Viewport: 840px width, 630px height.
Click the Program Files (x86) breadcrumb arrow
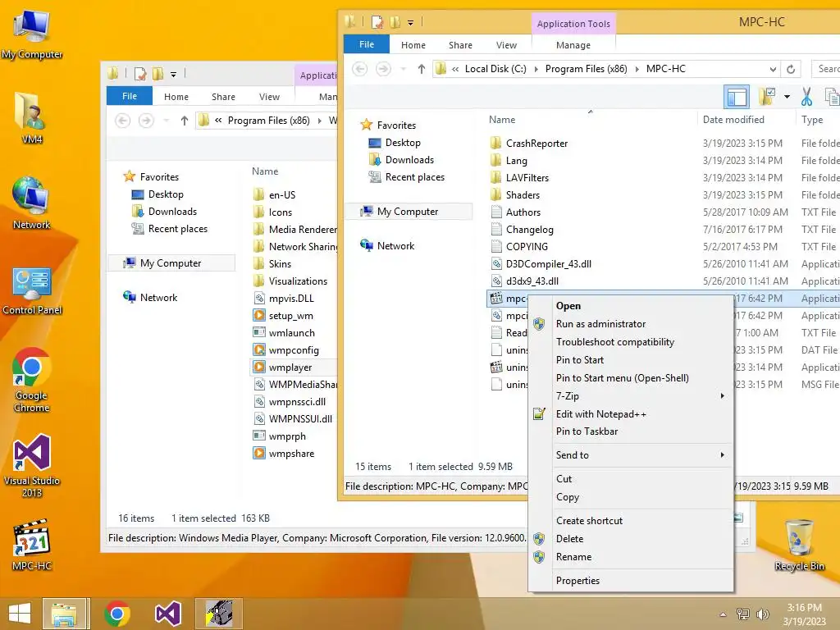[x=637, y=69]
